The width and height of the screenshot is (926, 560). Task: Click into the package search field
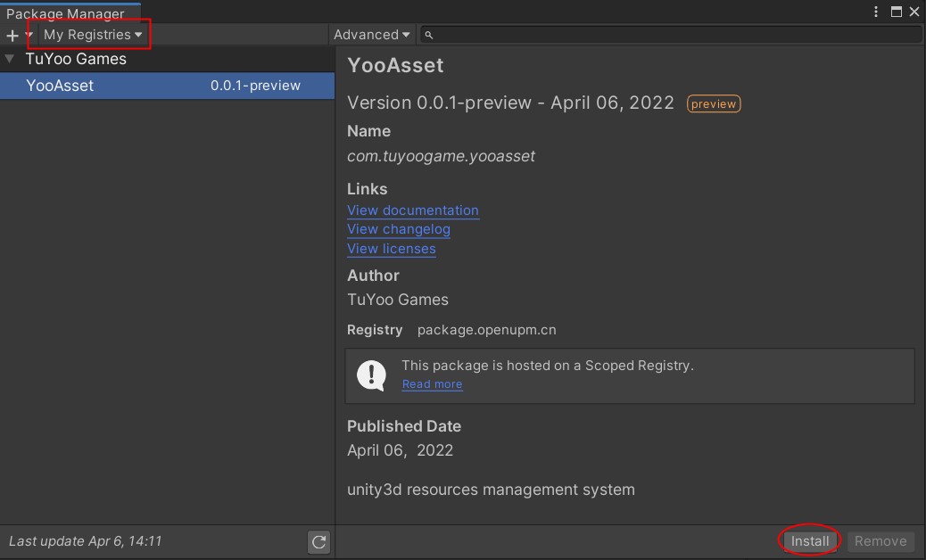point(670,35)
